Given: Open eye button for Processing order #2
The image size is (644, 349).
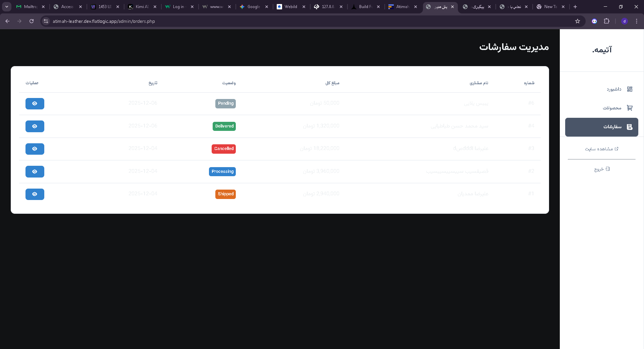Looking at the screenshot, I should 35,171.
